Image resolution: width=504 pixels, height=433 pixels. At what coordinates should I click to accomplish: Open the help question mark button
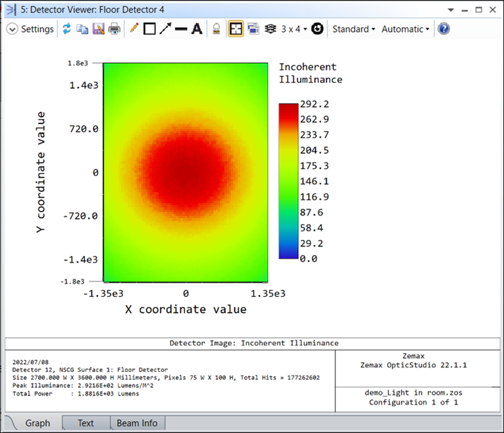443,29
